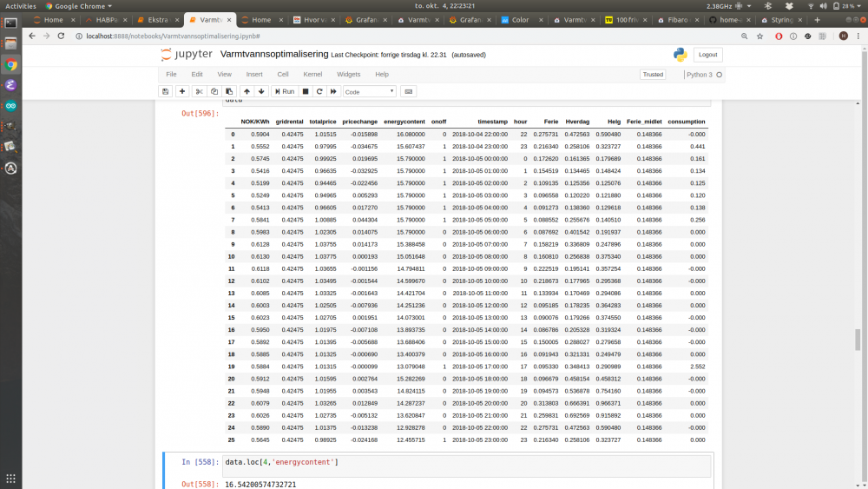The height and width of the screenshot is (489, 868).
Task: Cut selected cells with scissors icon
Action: pyautogui.click(x=200, y=91)
